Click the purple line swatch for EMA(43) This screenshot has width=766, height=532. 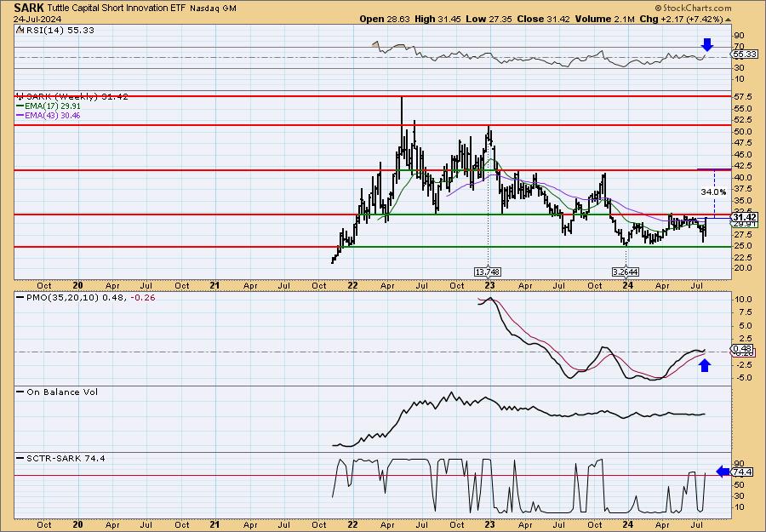(x=20, y=116)
